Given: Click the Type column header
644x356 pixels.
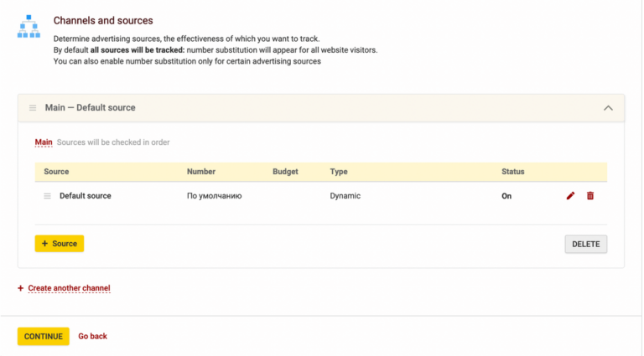Looking at the screenshot, I should tap(339, 172).
